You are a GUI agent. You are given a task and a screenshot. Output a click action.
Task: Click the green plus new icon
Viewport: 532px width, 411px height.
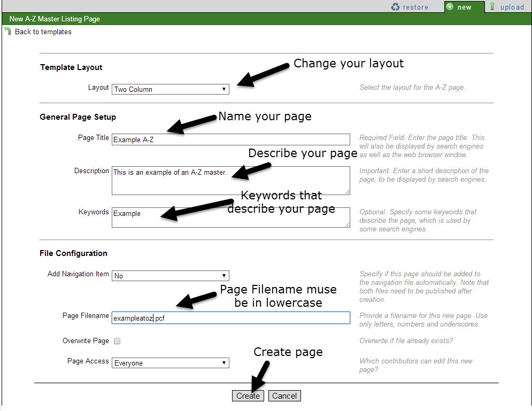pyautogui.click(x=450, y=7)
